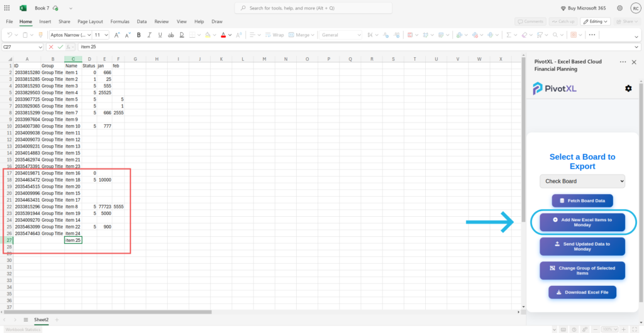Click increase decimal places icon
This screenshot has height=333, width=644.
[396, 35]
